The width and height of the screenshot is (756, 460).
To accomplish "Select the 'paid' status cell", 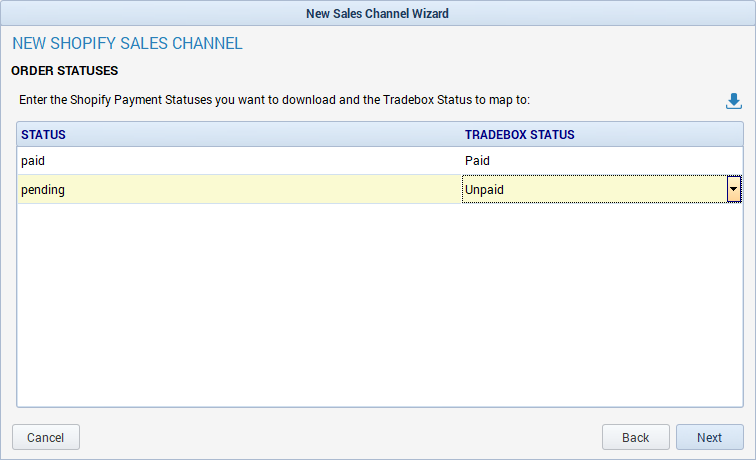I will (x=239, y=161).
